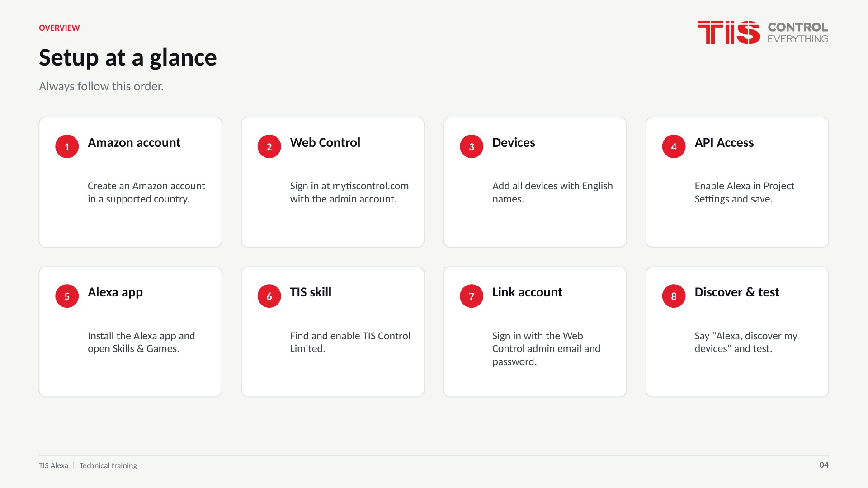Select the 'Amazon account' card heading
The height and width of the screenshot is (488, 868).
[134, 143]
